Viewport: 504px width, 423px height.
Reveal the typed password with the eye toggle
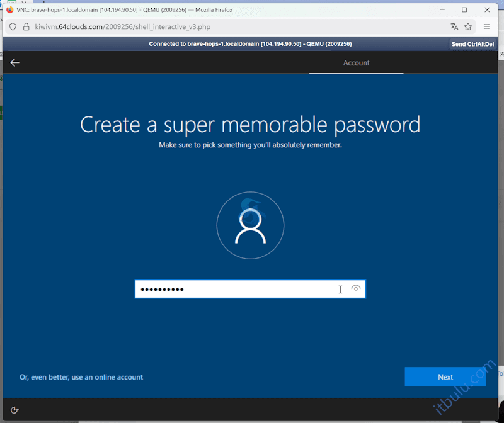click(356, 288)
